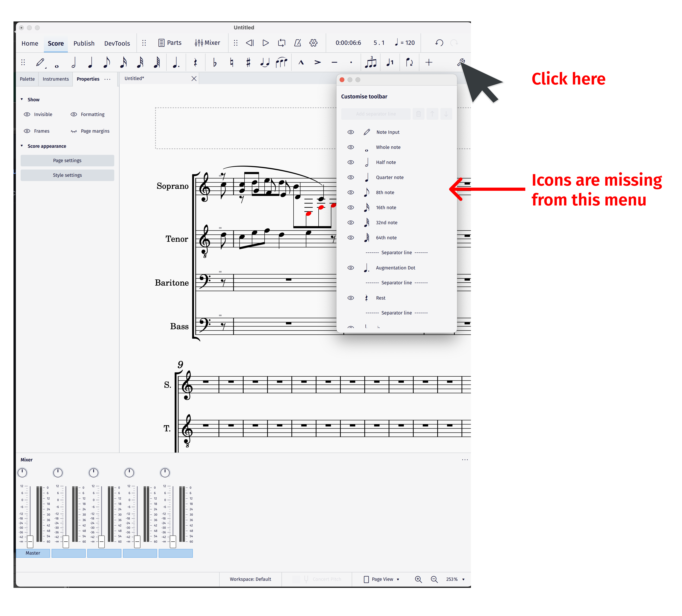Add a slur using the toolbar icon
682x616 pixels.
(x=281, y=63)
